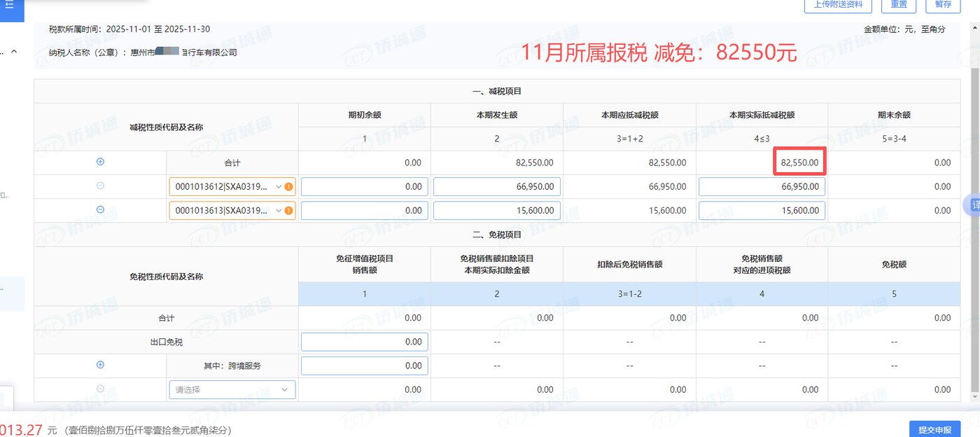Click the 本期实际抵减税额 column header

coord(762,115)
